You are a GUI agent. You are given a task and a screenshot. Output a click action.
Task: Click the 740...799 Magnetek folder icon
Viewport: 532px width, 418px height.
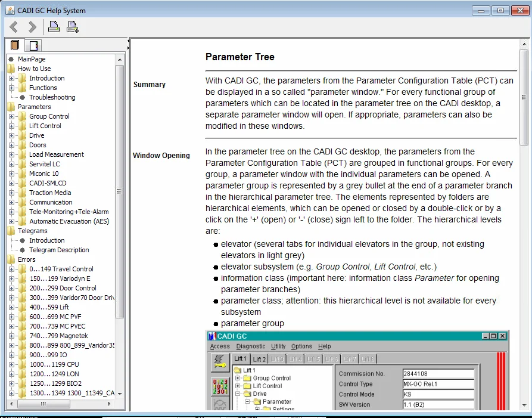pyautogui.click(x=23, y=336)
